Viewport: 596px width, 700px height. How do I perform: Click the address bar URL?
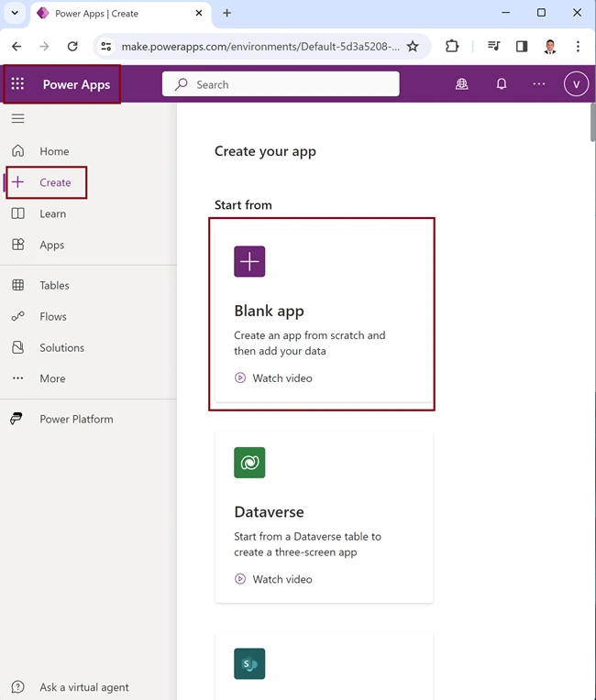(260, 47)
